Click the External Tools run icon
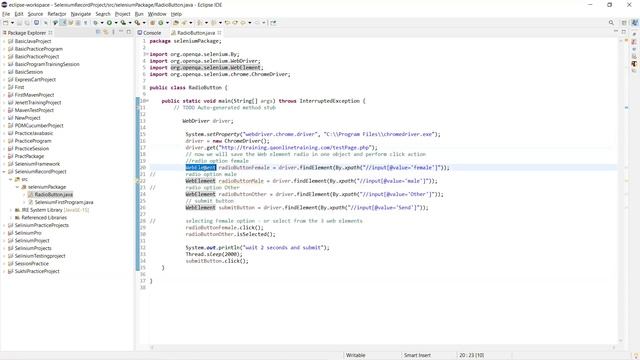Image resolution: width=640 pixels, height=360 pixels. [x=137, y=23]
